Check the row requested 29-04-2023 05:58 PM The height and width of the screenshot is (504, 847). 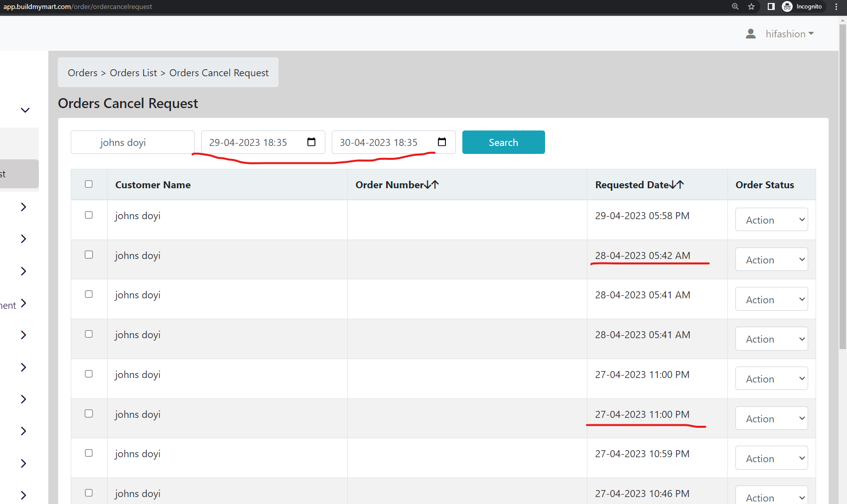(x=89, y=215)
